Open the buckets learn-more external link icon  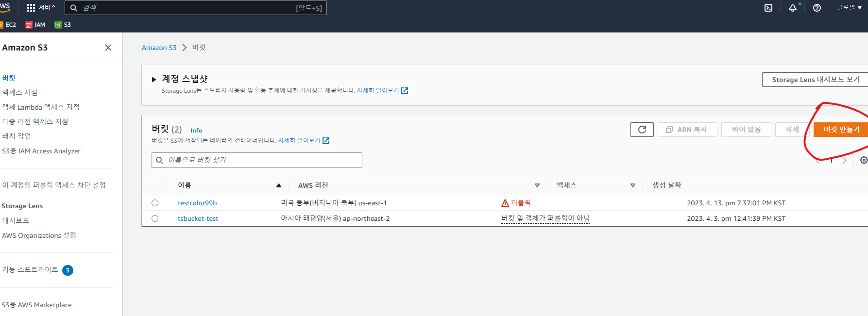pyautogui.click(x=326, y=141)
